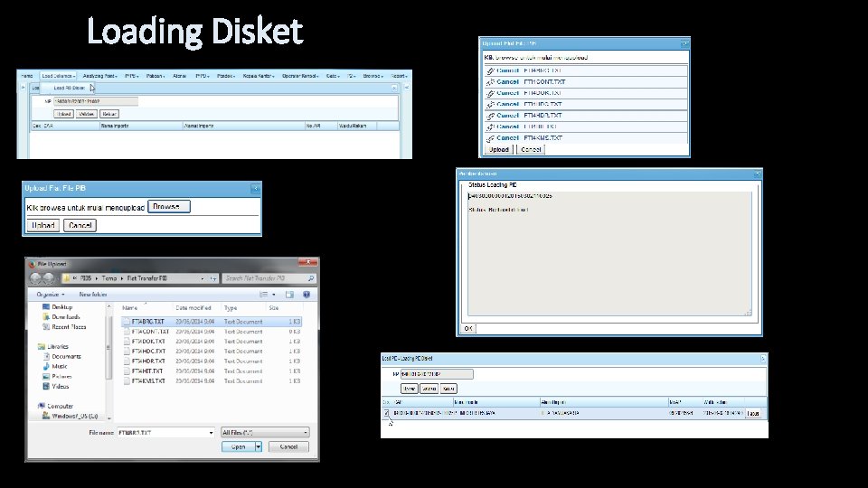Image resolution: width=868 pixels, height=488 pixels.
Task: Expand the Open button split arrow
Action: [x=259, y=446]
